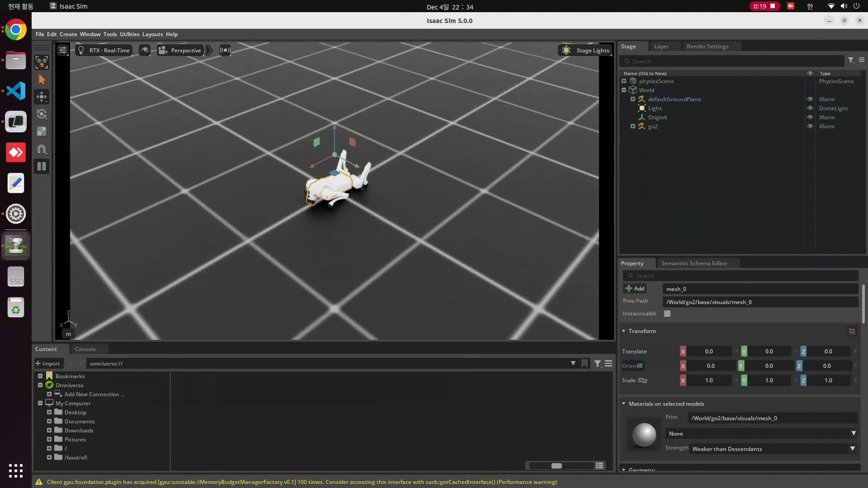Screen dimensions: 868x488
Task: Select the Scale tool in toolbar
Action: (42, 131)
